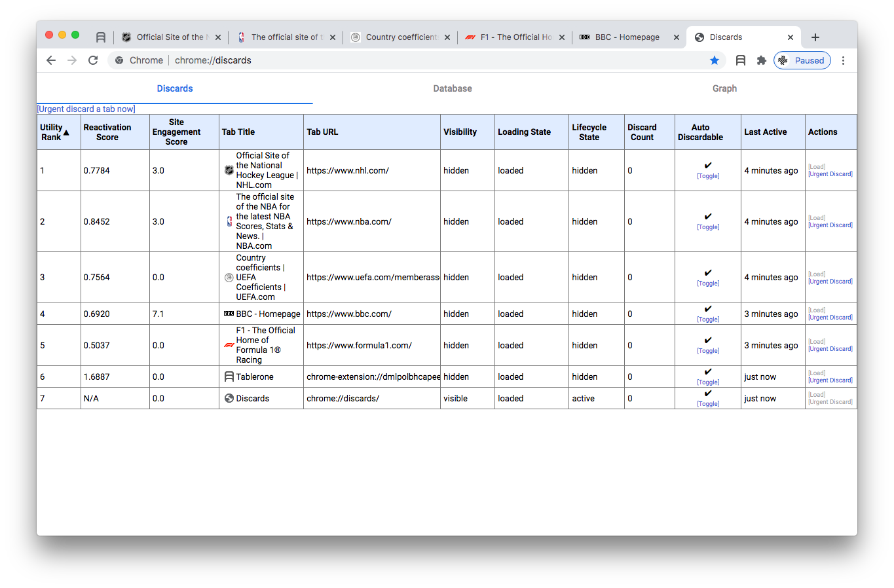Screen dimensions: 894x588
Task: Click the UEFA favicon in Tab Title column
Action: pyautogui.click(x=229, y=278)
